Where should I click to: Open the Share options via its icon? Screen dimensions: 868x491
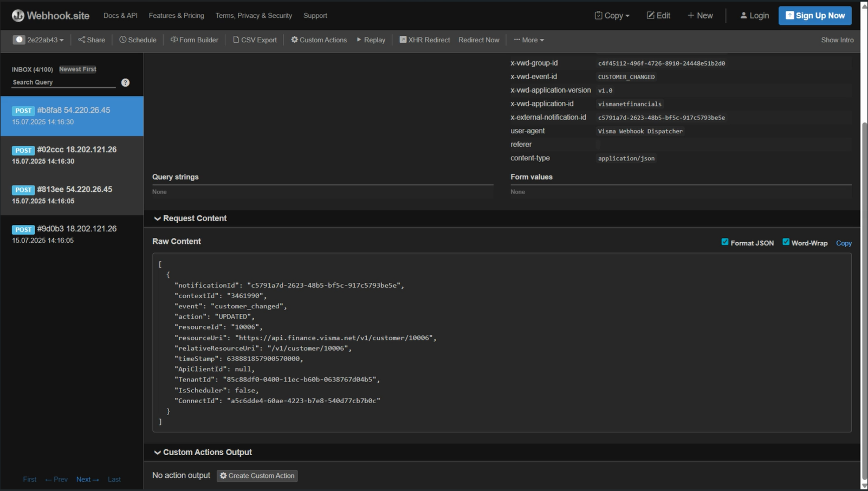click(x=90, y=40)
